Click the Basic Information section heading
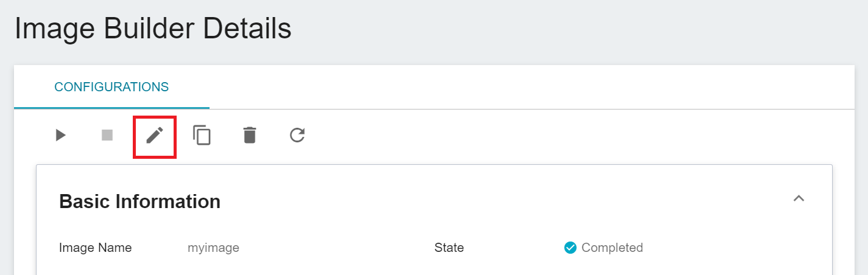868x275 pixels. (139, 201)
